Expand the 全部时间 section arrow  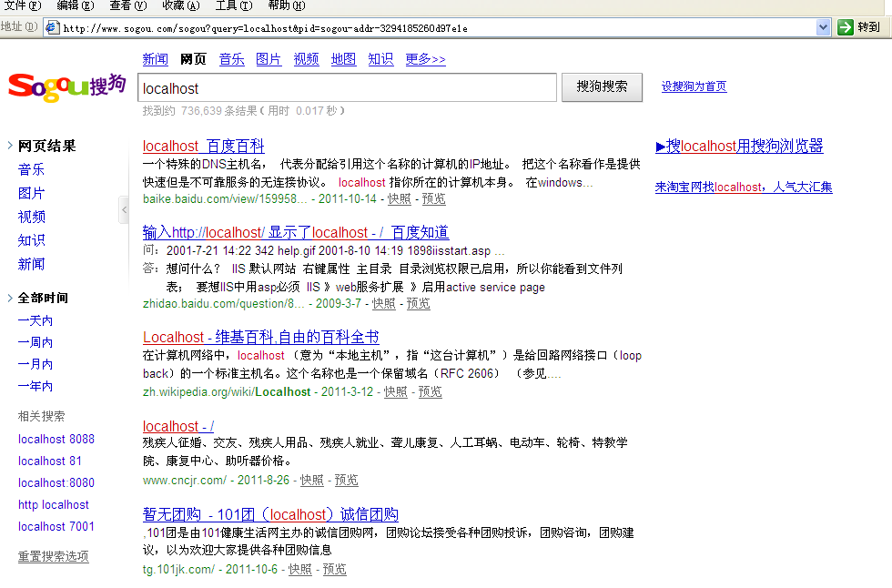point(10,298)
